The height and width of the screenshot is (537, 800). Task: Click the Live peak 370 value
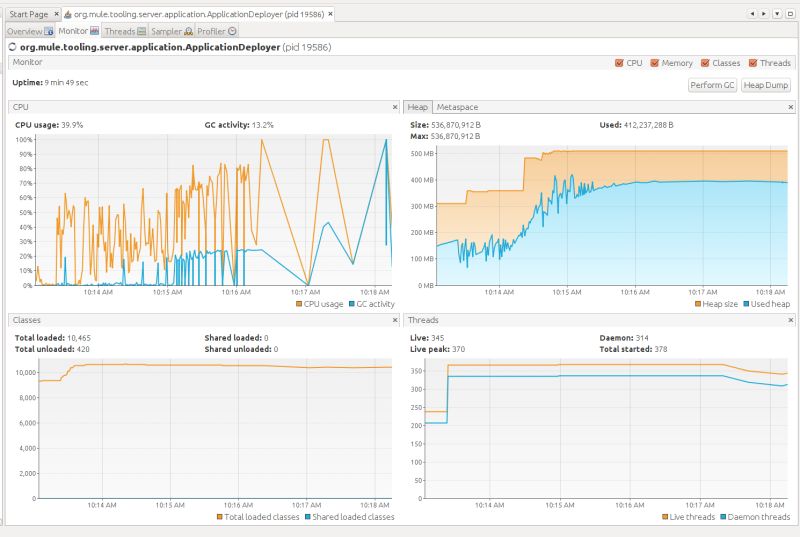pos(458,349)
